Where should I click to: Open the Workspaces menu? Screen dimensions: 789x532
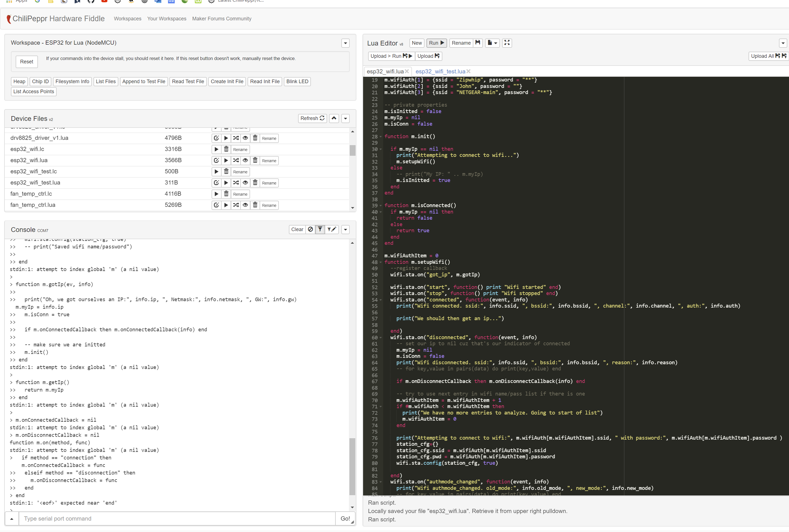tap(128, 19)
